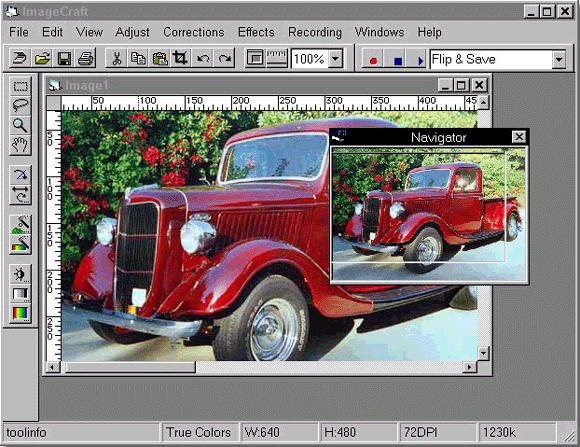Click the Undo arrow icon

click(203, 58)
